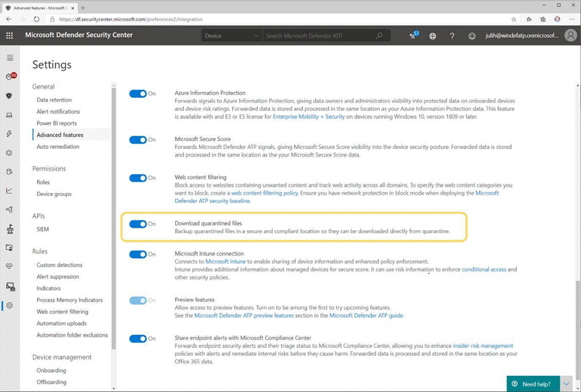Open the browser favorites list icon

tap(529, 19)
